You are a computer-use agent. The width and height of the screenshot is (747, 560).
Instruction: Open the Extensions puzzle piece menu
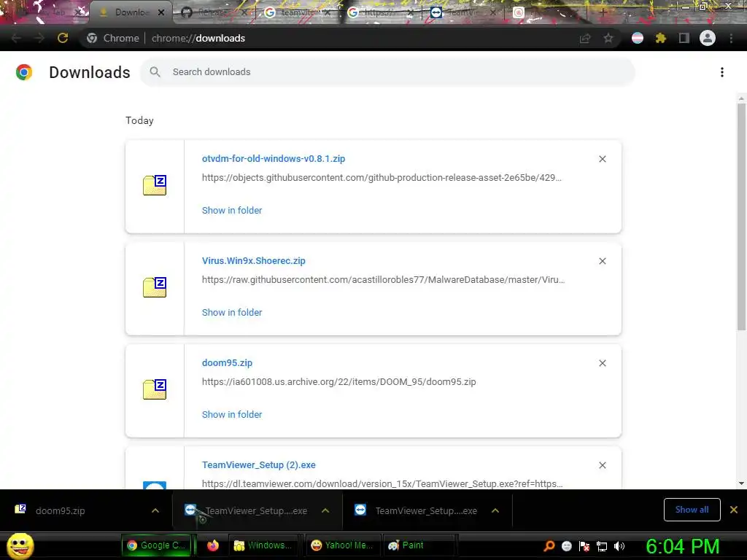click(x=660, y=38)
